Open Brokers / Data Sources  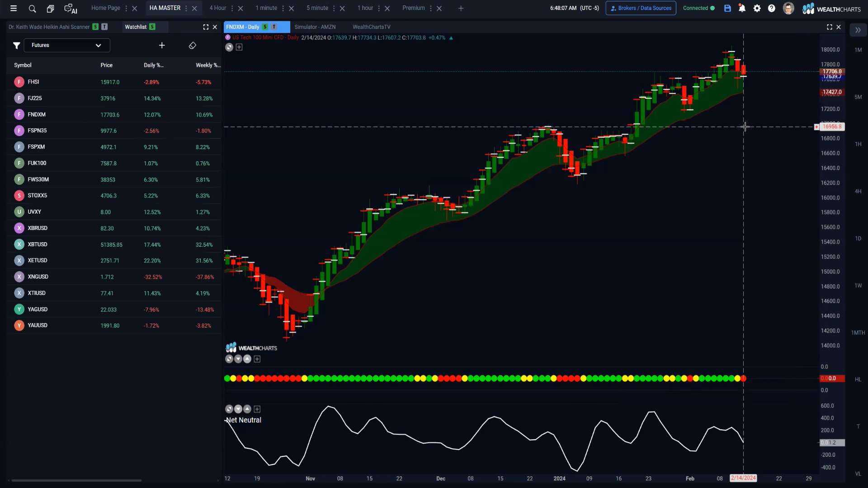641,8
